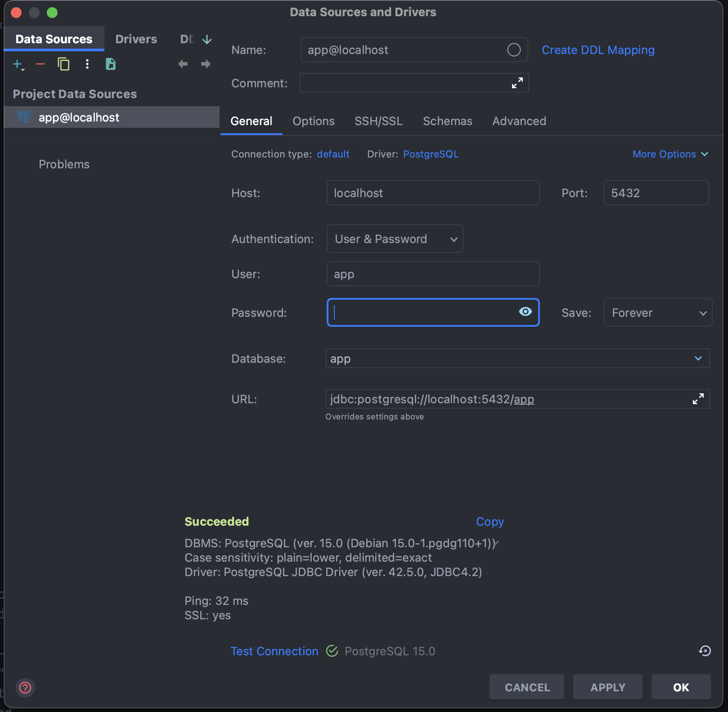Add a new data source with plus icon

click(18, 64)
